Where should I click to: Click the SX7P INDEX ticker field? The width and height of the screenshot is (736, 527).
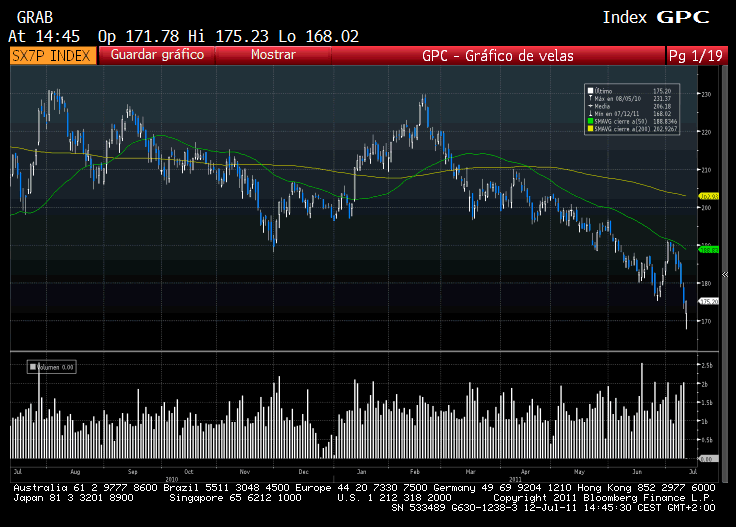[53, 56]
